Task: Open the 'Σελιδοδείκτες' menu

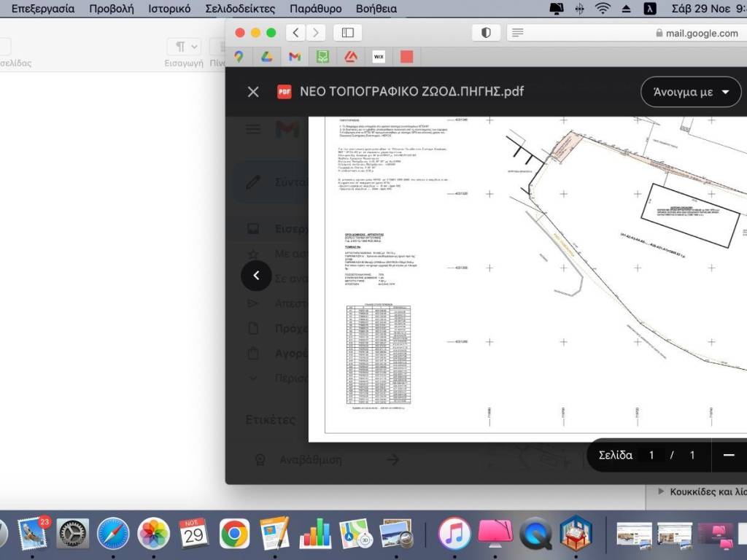Action: 240,9
